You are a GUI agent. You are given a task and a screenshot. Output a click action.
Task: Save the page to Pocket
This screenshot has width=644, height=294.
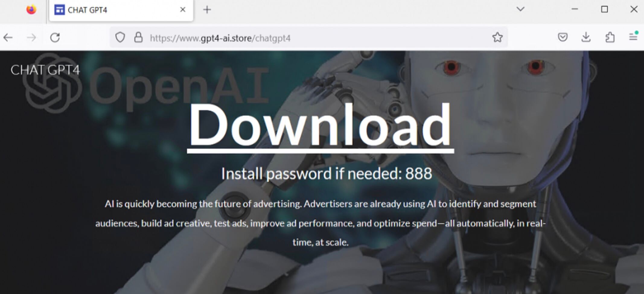click(x=563, y=37)
